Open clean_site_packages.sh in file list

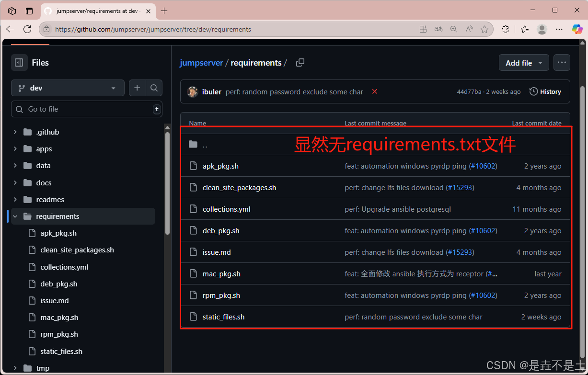click(239, 188)
